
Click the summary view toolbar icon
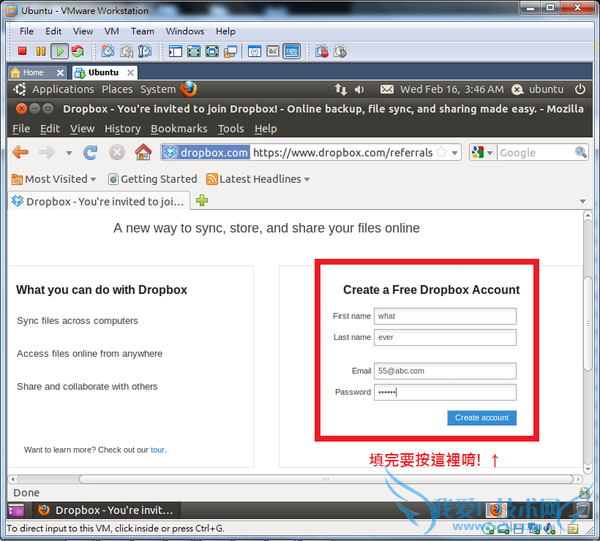(x=254, y=51)
